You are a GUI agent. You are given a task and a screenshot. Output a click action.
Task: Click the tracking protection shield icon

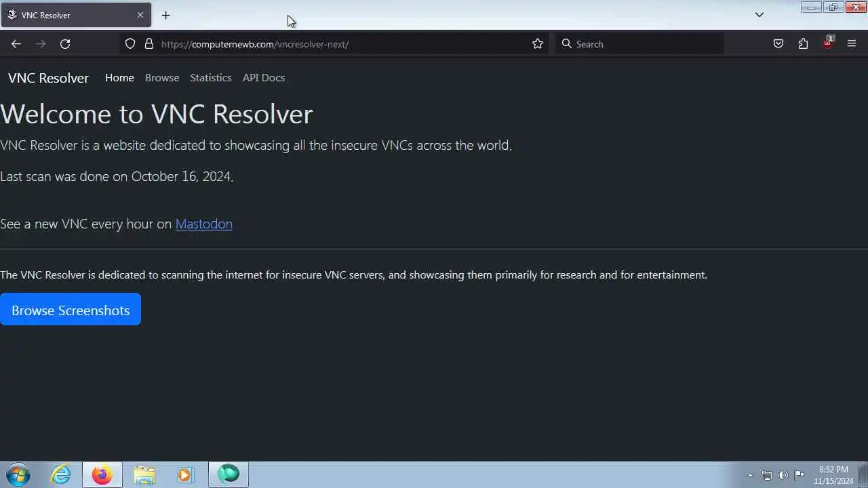tap(130, 44)
